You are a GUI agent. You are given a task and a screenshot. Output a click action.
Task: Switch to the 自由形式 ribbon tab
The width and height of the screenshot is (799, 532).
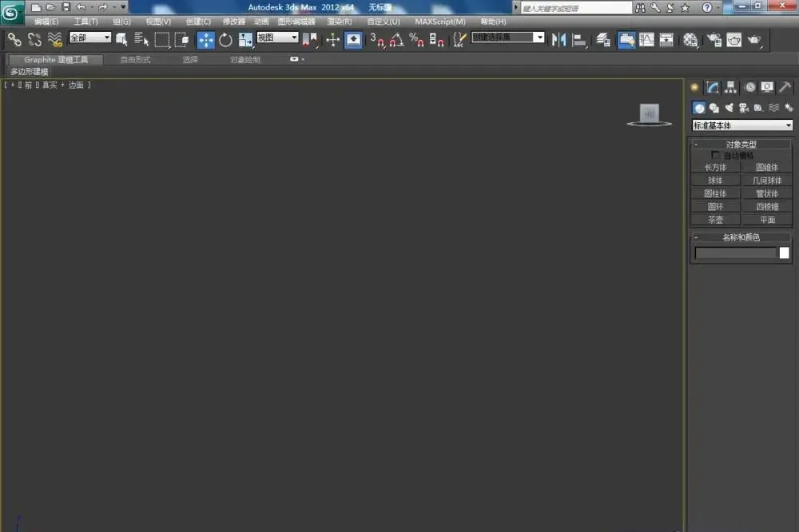tap(135, 60)
